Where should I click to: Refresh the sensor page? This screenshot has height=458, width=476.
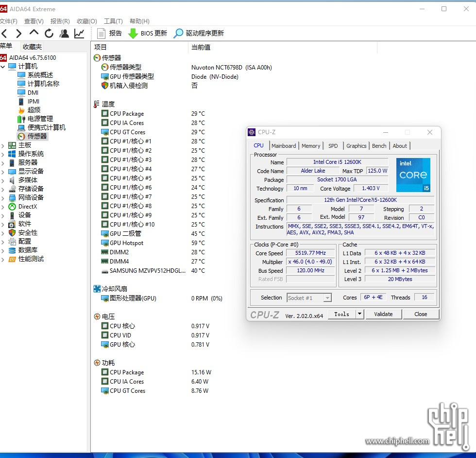click(x=49, y=33)
